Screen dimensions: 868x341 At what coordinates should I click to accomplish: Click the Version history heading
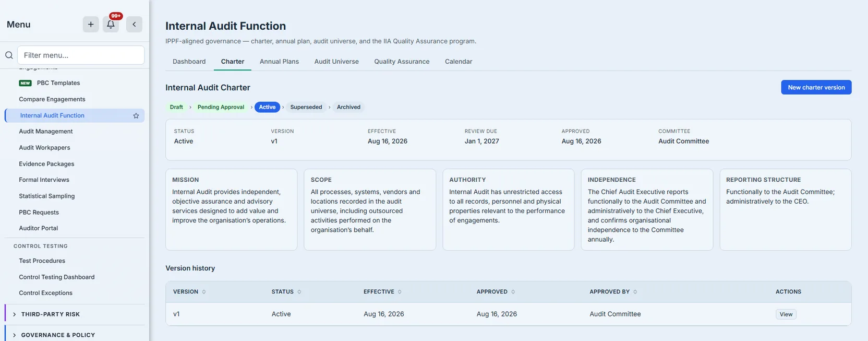coord(190,268)
